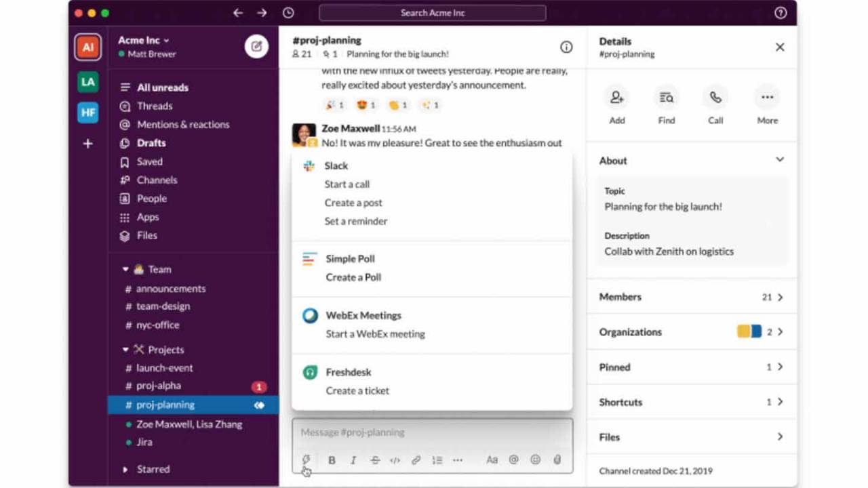The image size is (868, 488).
Task: Click the Message #proj-planning input field
Action: [x=432, y=432]
